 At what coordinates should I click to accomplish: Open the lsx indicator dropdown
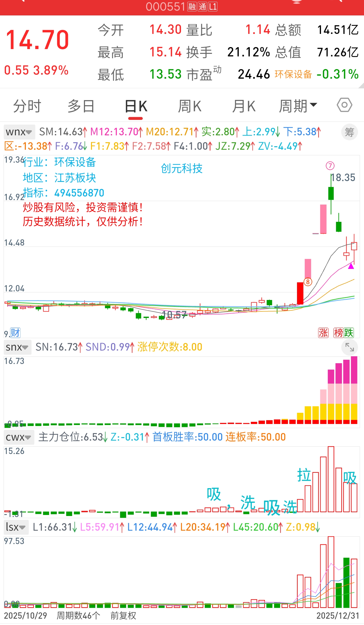coord(16,527)
